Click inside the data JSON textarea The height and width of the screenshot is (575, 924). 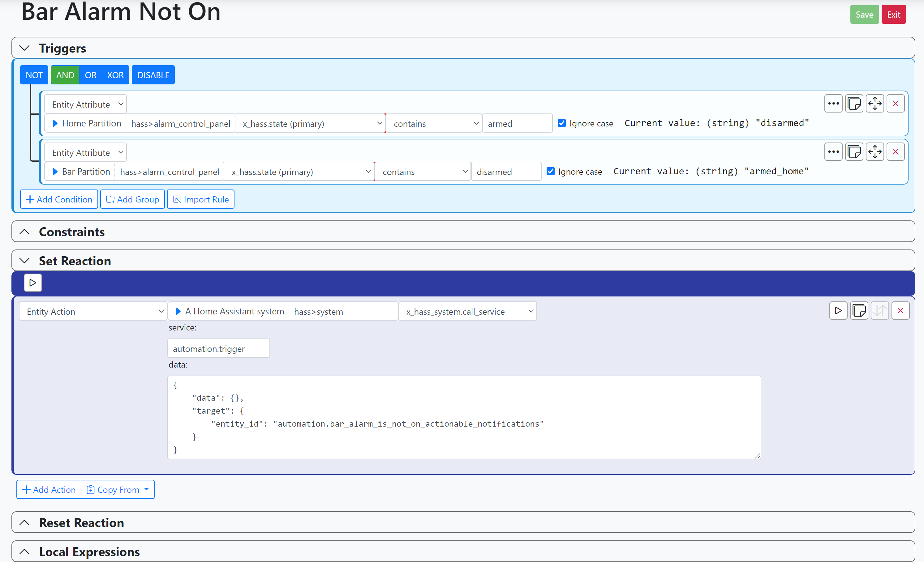click(x=464, y=417)
